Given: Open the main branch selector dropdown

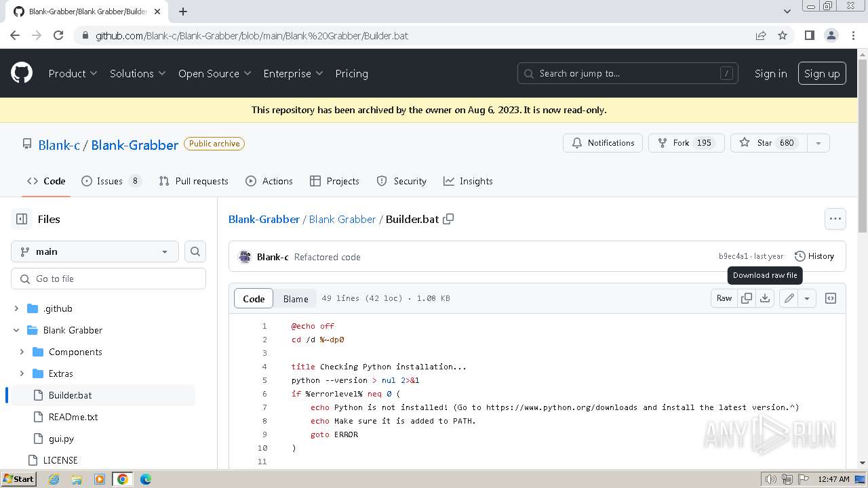Looking at the screenshot, I should click(95, 251).
